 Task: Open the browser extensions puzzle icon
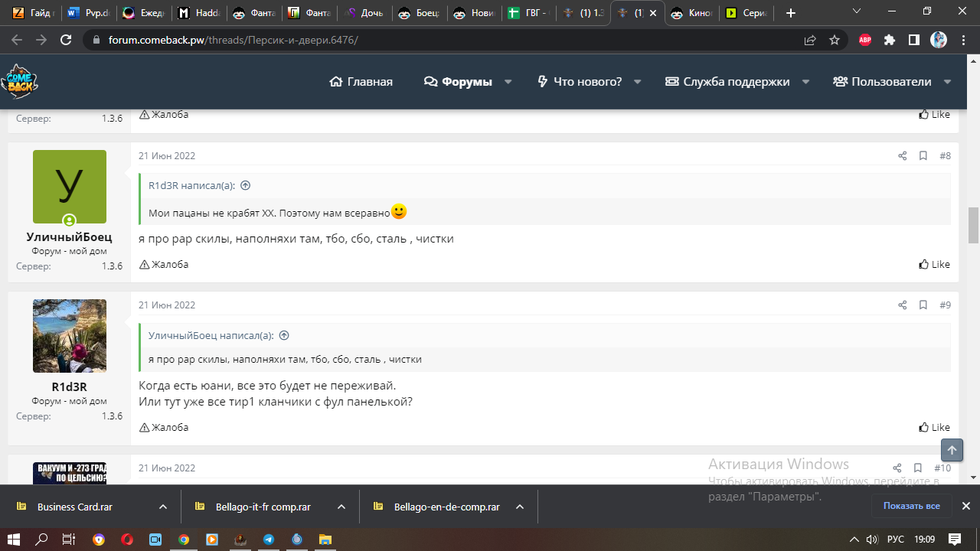(890, 40)
